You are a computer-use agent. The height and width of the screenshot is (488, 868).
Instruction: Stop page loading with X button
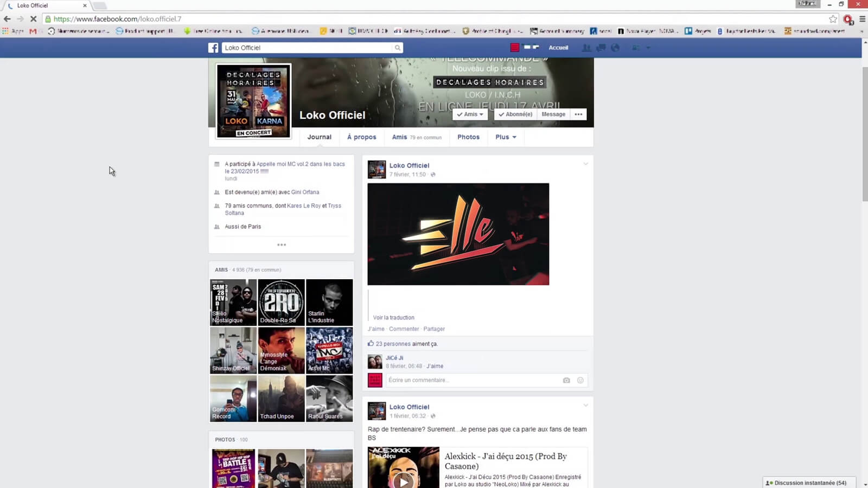tap(33, 19)
